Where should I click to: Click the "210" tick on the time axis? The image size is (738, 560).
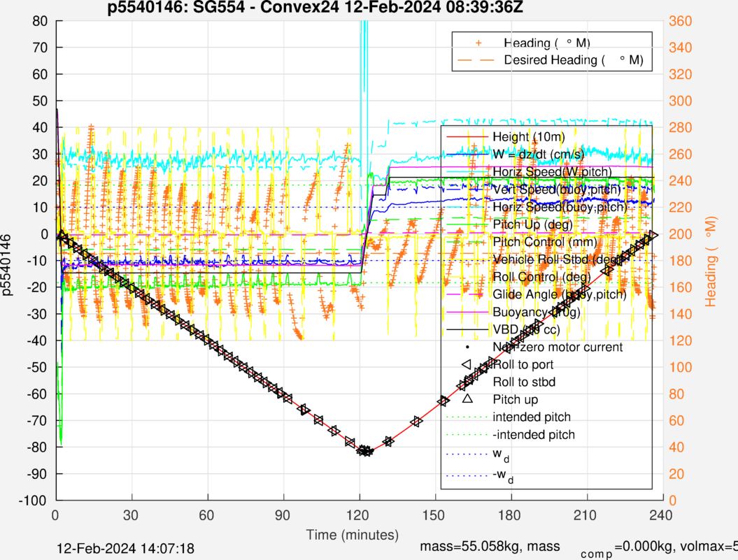click(585, 515)
